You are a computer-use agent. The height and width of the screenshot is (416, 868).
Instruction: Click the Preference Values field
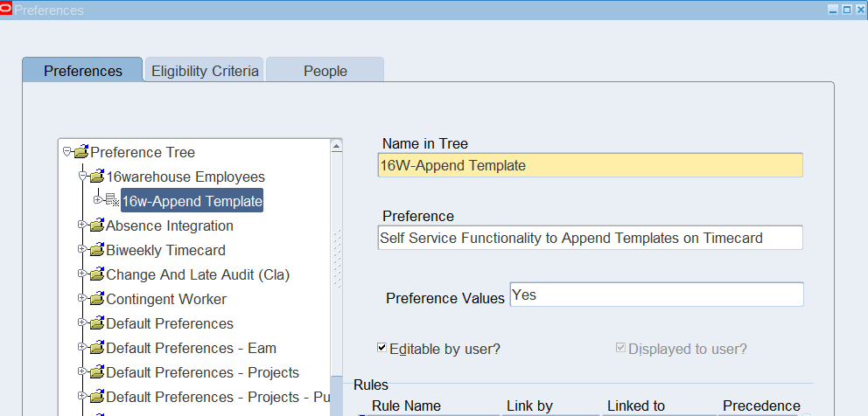pyautogui.click(x=656, y=295)
